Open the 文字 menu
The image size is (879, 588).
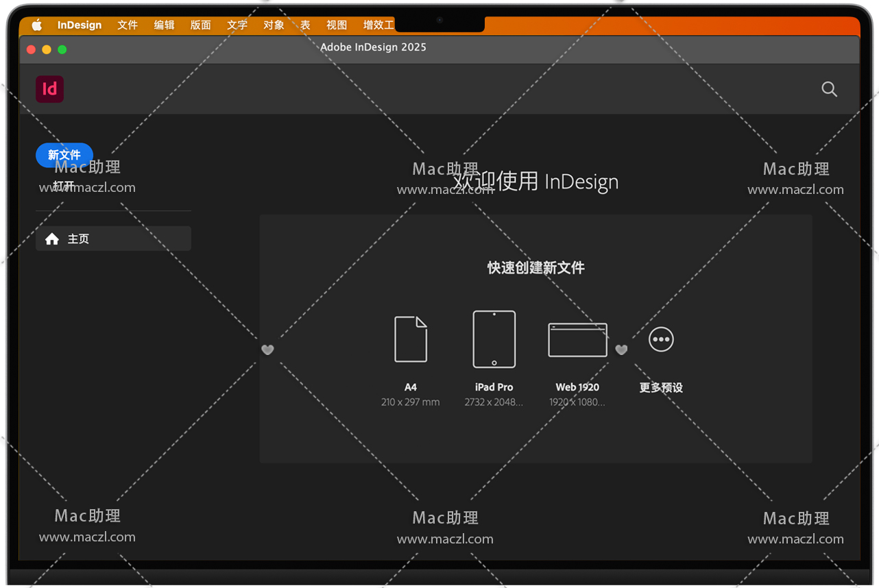[237, 25]
